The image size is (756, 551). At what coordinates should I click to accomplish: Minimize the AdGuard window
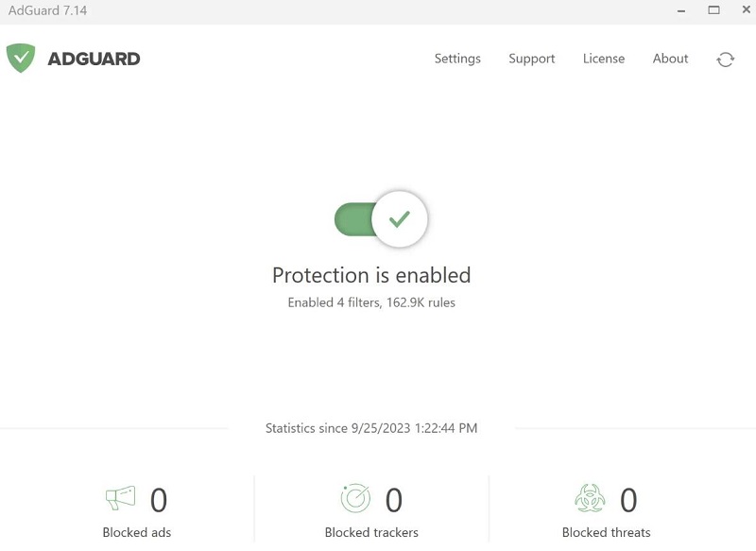point(681,10)
